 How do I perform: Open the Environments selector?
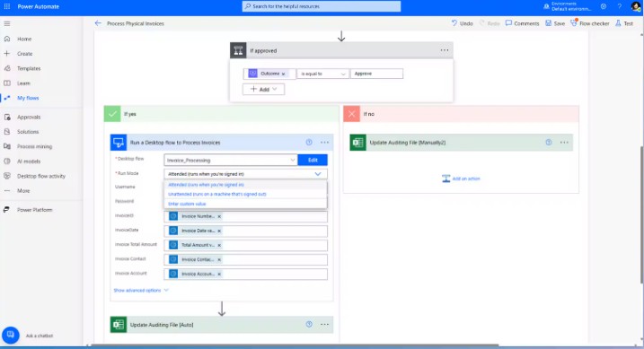tap(567, 6)
